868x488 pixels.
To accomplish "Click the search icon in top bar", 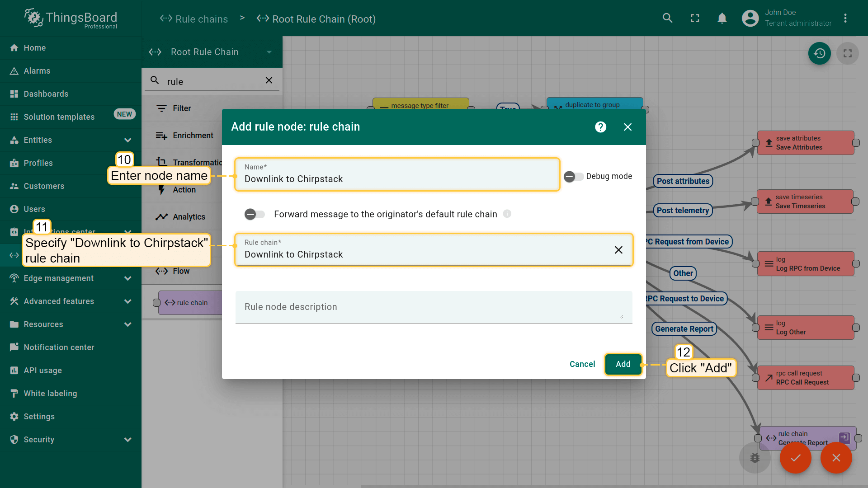I will [667, 18].
